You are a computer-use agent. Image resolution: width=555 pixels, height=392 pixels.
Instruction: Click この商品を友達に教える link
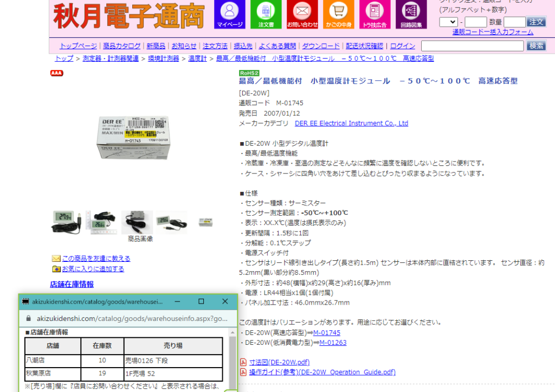point(96,259)
